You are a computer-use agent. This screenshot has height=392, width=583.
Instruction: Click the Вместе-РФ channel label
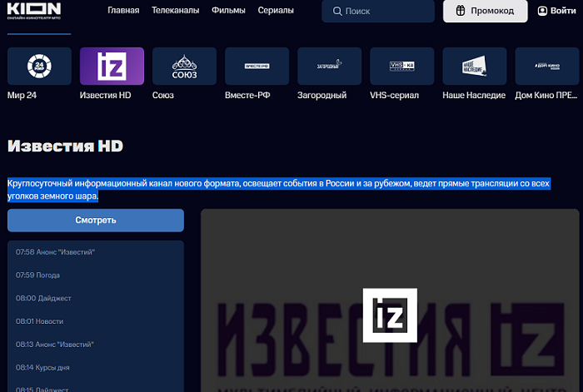click(x=247, y=95)
